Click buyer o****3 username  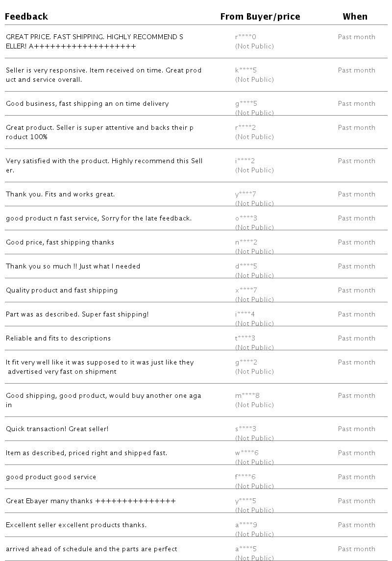pyautogui.click(x=245, y=219)
